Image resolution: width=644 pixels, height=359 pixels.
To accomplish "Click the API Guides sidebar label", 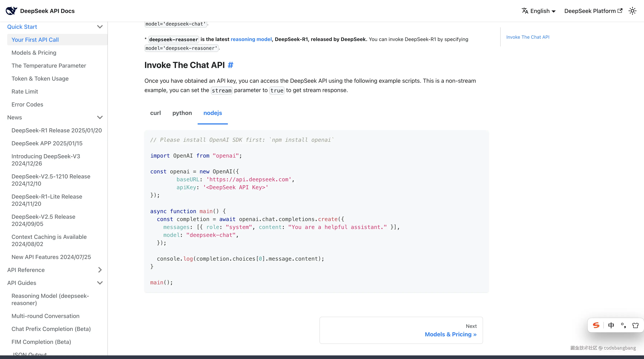I will click(22, 283).
